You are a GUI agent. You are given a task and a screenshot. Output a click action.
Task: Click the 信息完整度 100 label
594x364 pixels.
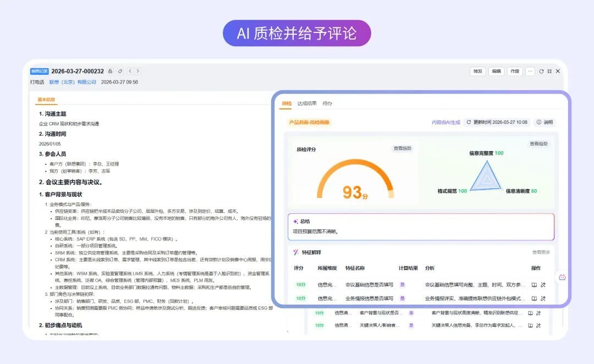pos(486,153)
